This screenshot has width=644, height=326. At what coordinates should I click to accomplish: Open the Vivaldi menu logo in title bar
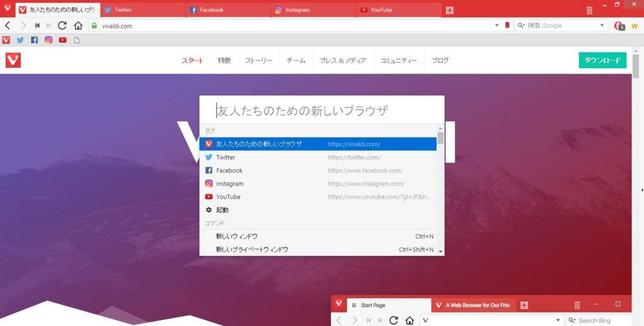coord(8,8)
